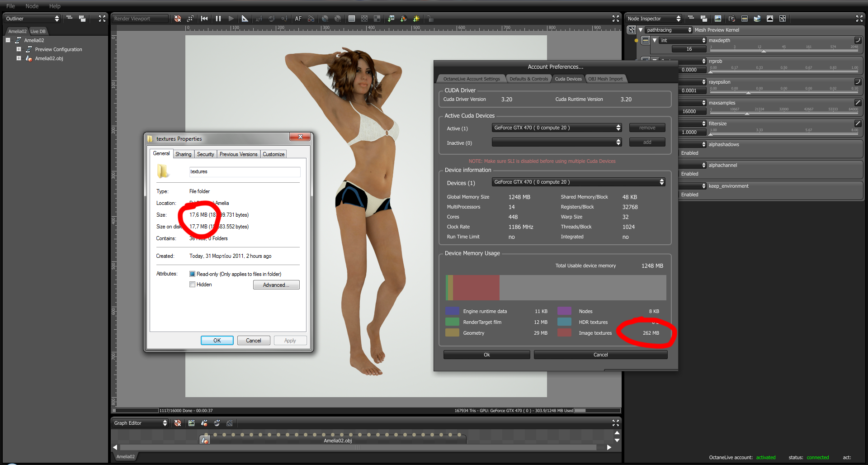The image size is (868, 465).
Task: Switch to Defaults & Controls tab
Action: click(528, 79)
